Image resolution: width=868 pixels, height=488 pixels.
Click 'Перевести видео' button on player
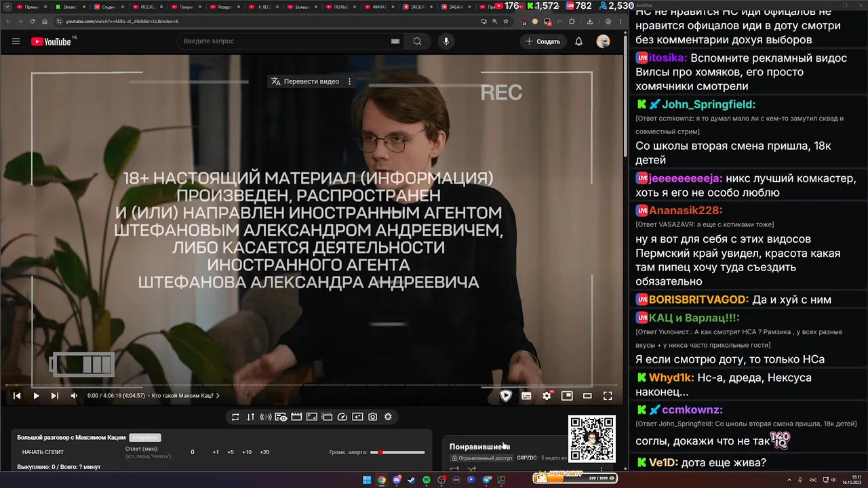305,81
